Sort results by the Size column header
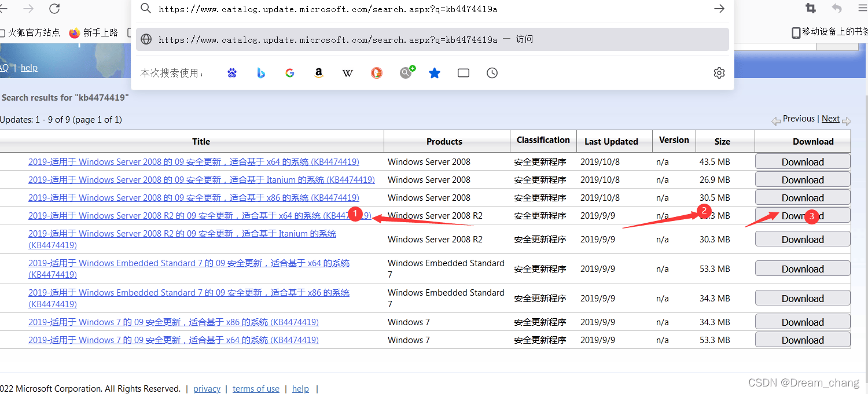 pyautogui.click(x=722, y=142)
